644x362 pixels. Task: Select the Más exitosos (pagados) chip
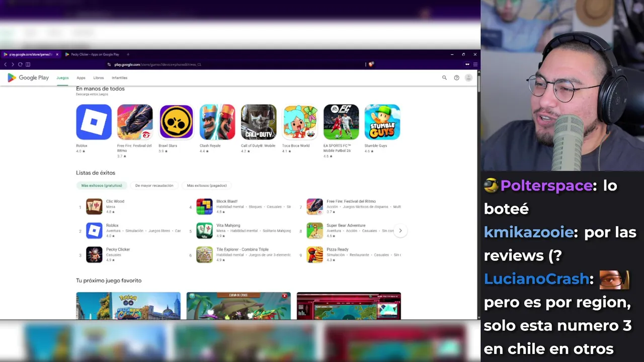pos(207,186)
